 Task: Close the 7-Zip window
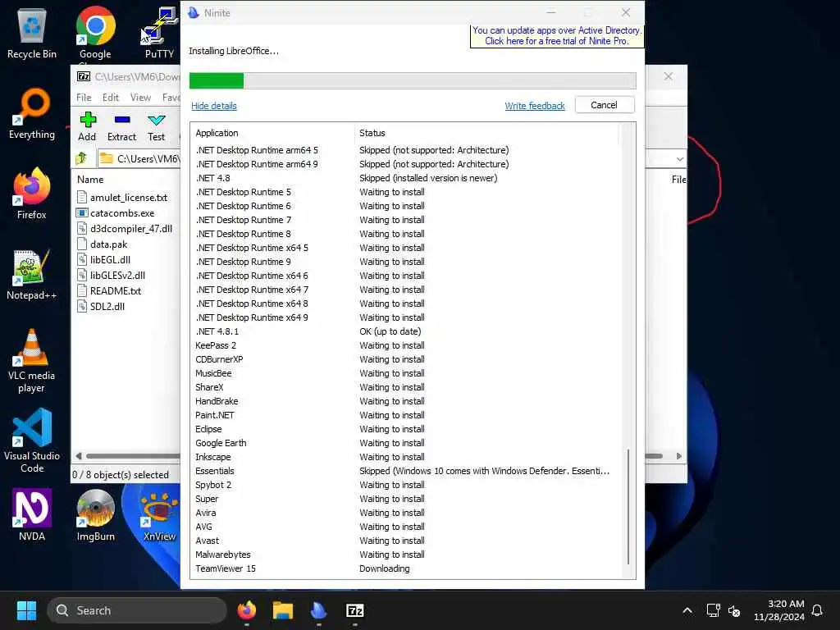click(668, 76)
